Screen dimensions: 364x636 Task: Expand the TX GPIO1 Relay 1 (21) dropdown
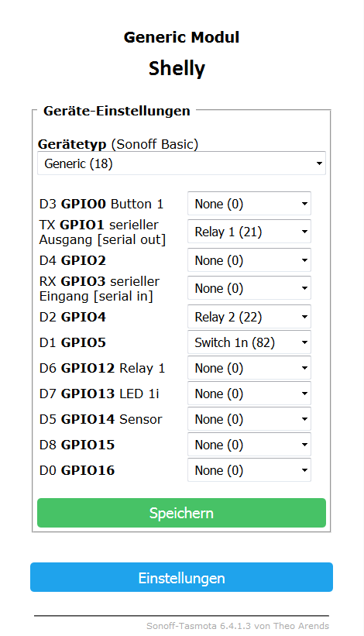pyautogui.click(x=249, y=232)
